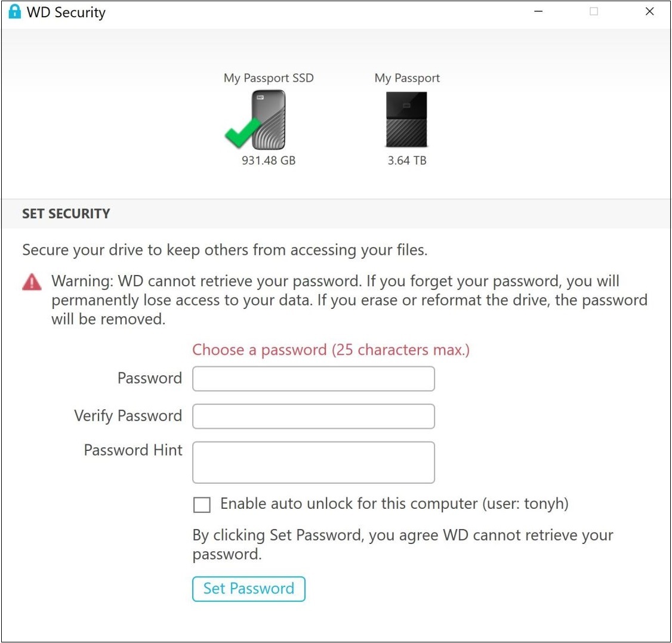Viewport: 672px width, 643px height.
Task: Click the 3.64 TB capacity label
Action: tap(406, 160)
